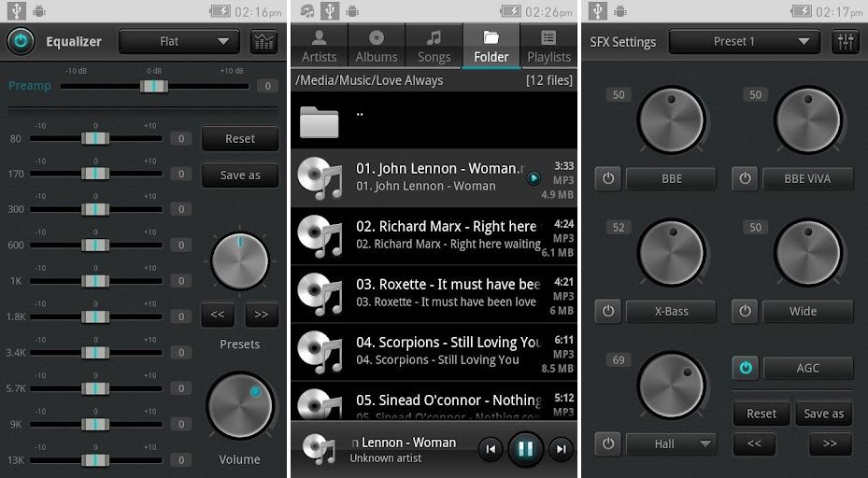
Task: Click the equalizer Reset button
Action: (240, 139)
